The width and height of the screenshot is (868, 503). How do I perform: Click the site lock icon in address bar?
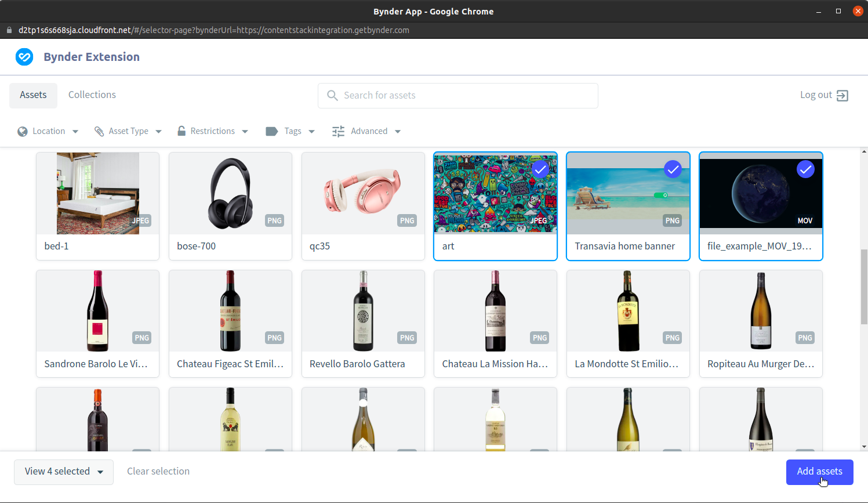9,30
